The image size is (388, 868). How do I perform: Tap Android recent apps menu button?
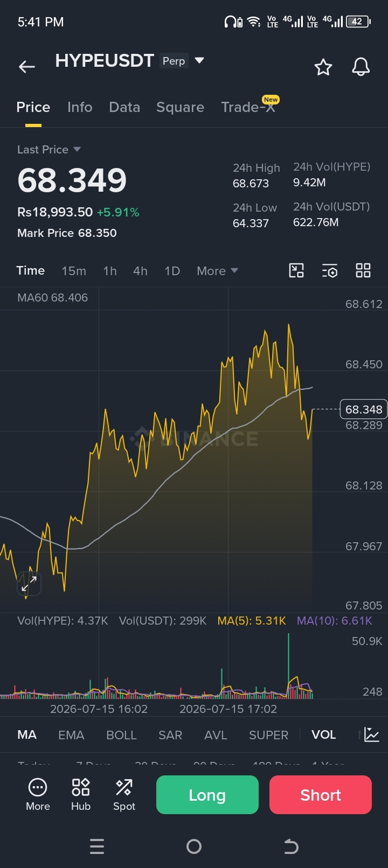tap(97, 846)
